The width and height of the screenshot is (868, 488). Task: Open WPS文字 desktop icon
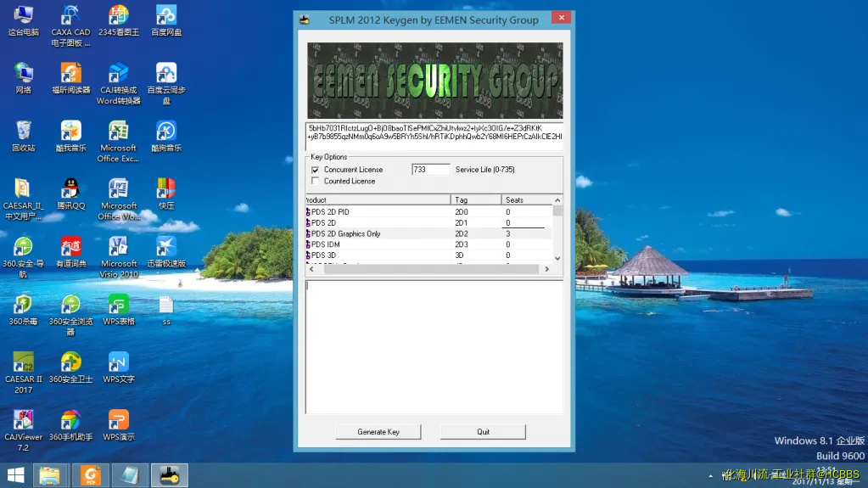click(119, 367)
